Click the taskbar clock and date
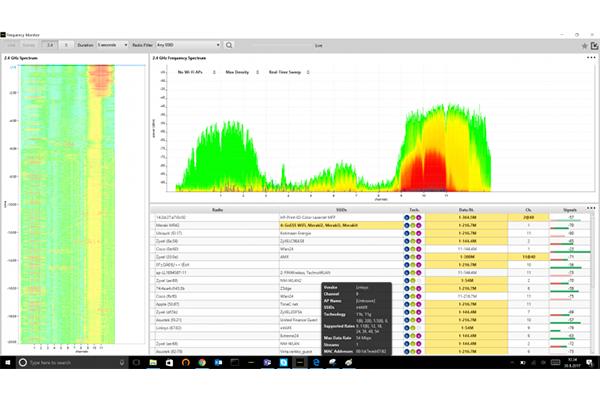 tap(573, 362)
